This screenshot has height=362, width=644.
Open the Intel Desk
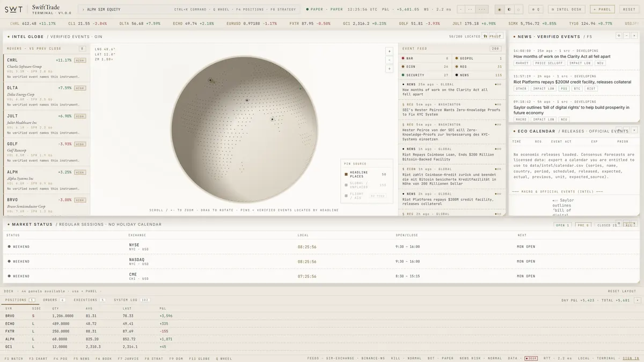click(567, 9)
